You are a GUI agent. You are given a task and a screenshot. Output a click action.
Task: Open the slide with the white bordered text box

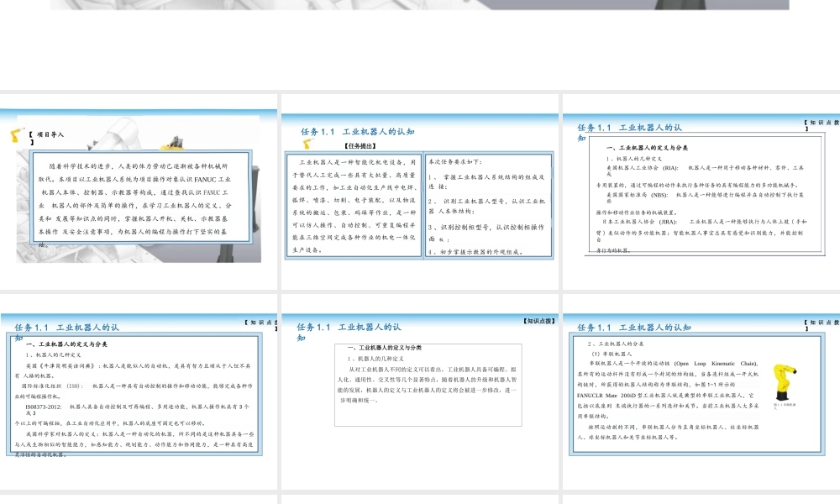[x=419, y=391]
